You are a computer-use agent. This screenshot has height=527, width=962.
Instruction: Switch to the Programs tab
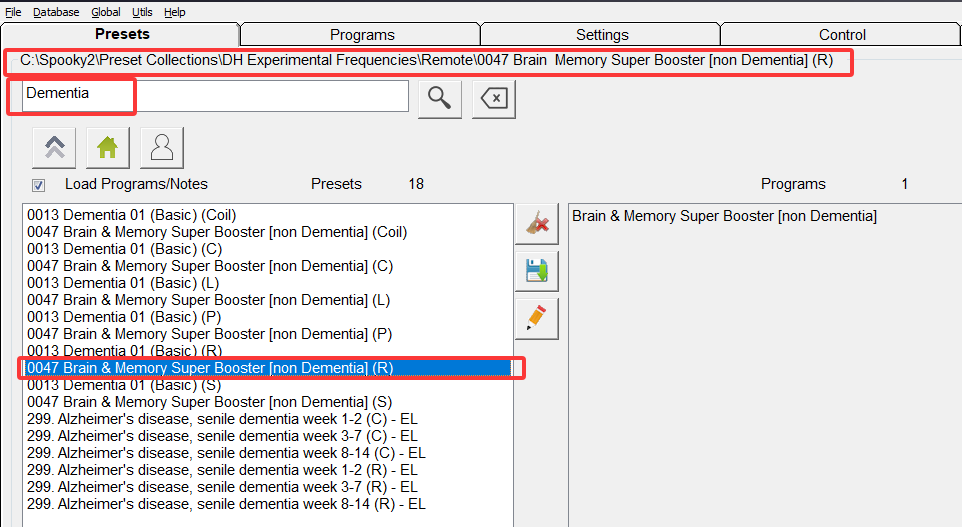362,35
